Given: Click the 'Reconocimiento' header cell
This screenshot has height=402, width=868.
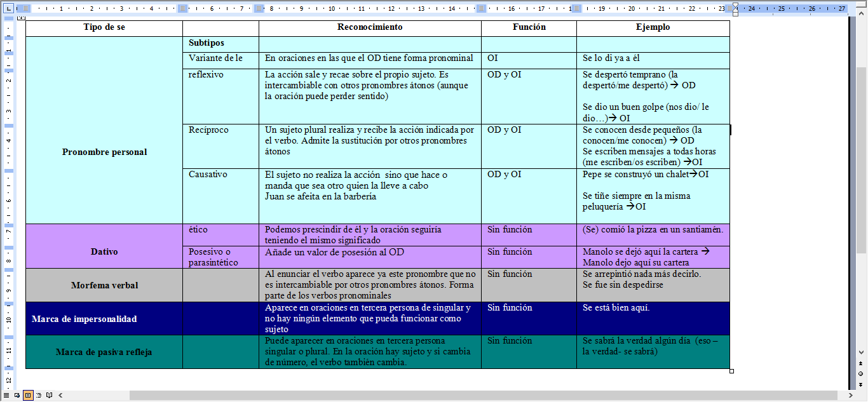Looking at the screenshot, I should tap(370, 28).
